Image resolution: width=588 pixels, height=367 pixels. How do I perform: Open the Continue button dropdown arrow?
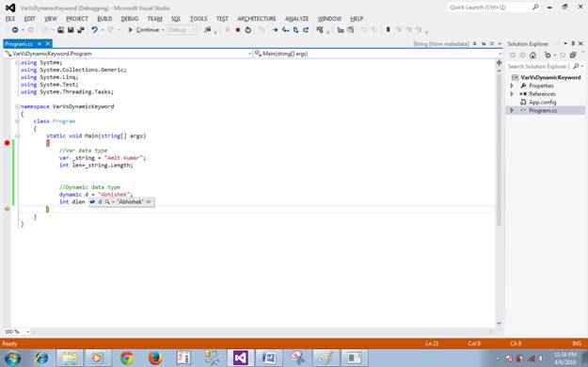click(163, 30)
